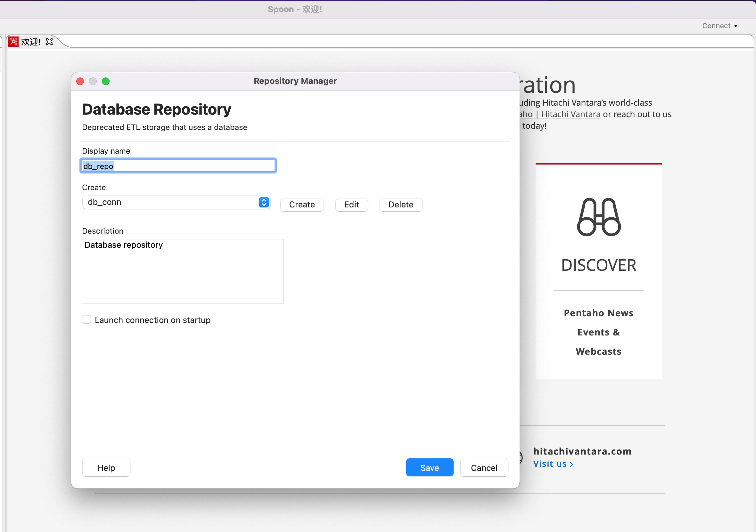Open the Connect menu at top right
Viewport: 756px width, 532px height.
pyautogui.click(x=719, y=26)
